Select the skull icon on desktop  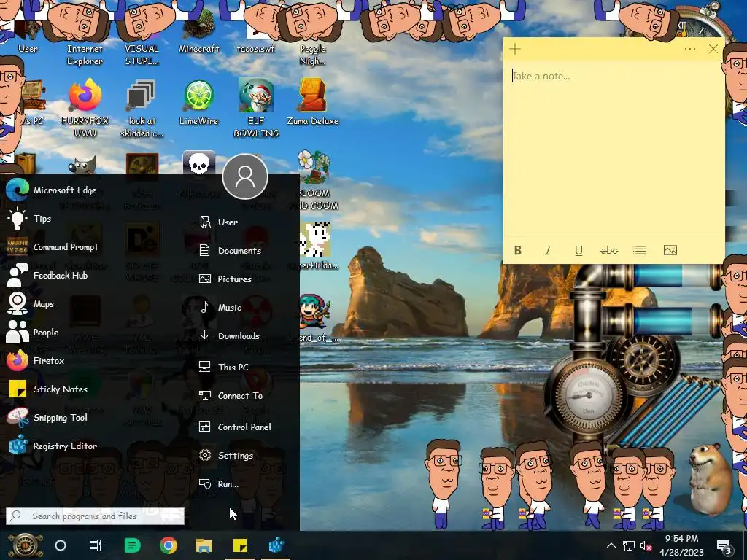(x=199, y=164)
